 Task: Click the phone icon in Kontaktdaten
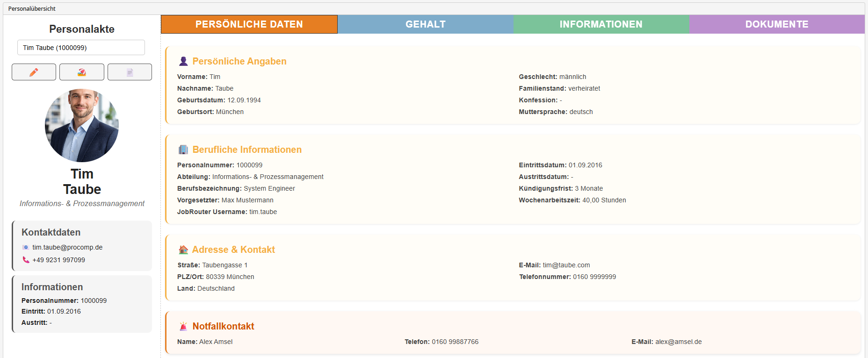(x=26, y=260)
